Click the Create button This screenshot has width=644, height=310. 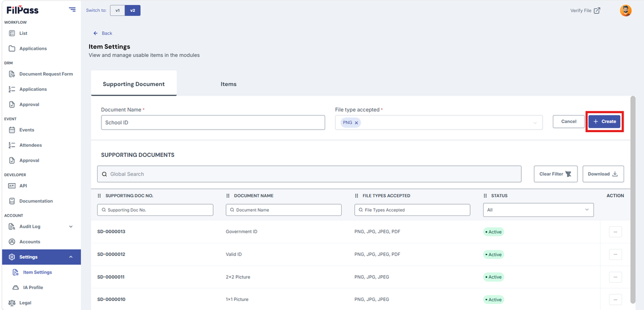tap(604, 121)
